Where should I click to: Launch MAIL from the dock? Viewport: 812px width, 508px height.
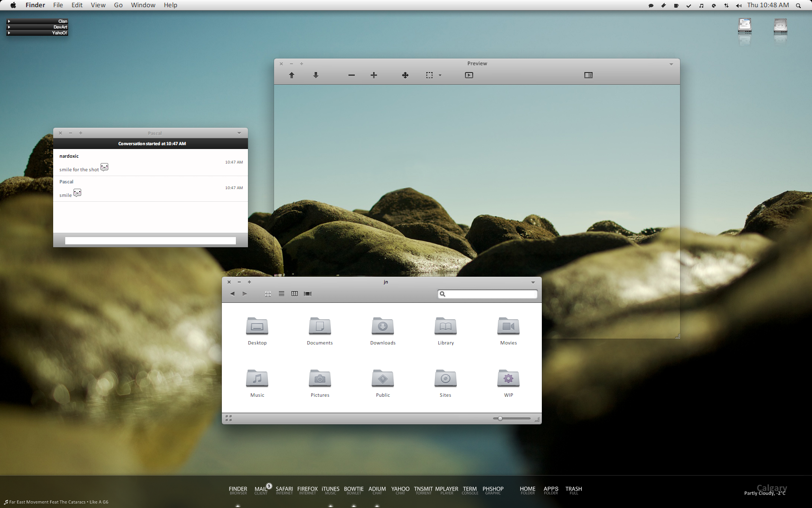[261, 491]
